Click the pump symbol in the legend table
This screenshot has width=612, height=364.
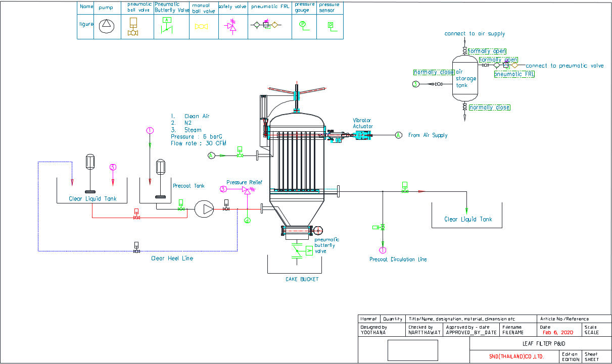pos(107,26)
